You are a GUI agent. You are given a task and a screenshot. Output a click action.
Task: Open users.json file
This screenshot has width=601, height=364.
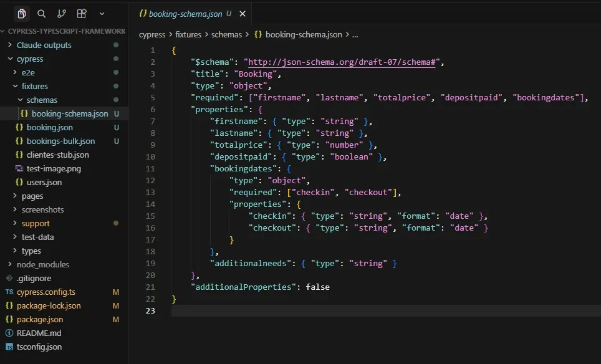(64, 183)
